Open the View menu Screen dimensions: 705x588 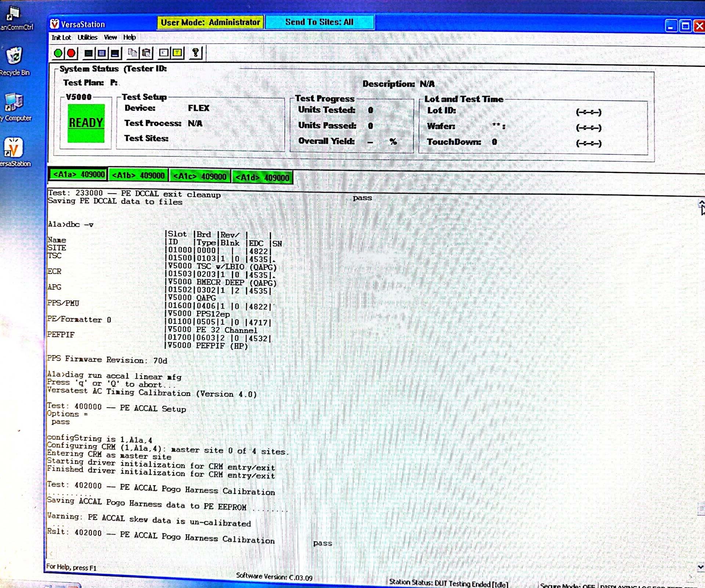(110, 37)
